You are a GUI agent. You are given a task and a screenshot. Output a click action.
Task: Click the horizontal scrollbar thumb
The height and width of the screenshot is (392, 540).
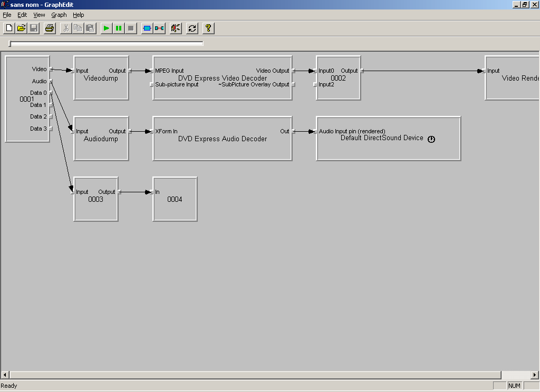pyautogui.click(x=255, y=375)
